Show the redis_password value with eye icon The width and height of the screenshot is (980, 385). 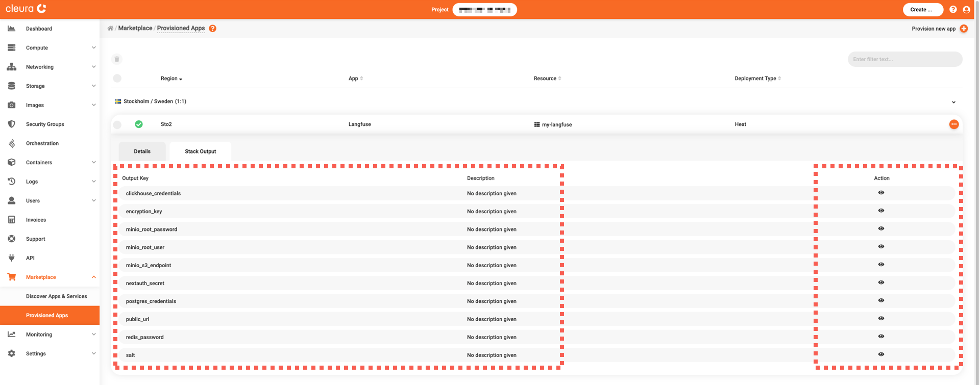[881, 337]
